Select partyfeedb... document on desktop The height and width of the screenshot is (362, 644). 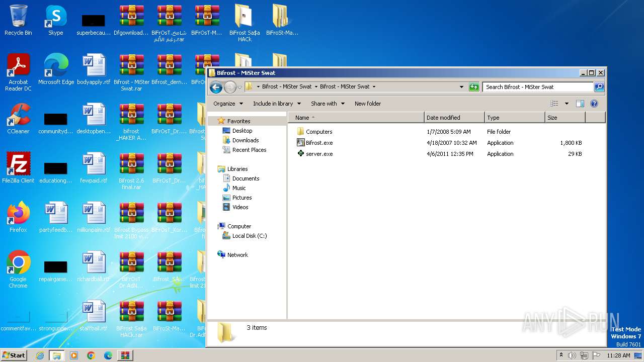(56, 217)
